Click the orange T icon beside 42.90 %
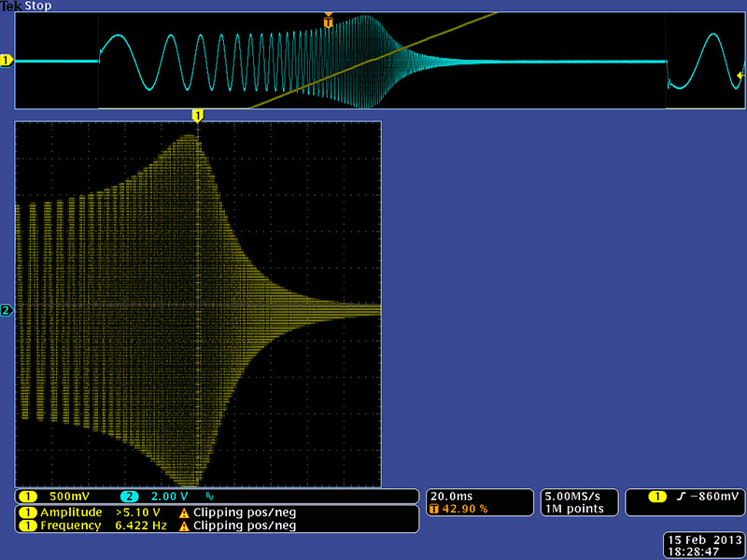 pyautogui.click(x=434, y=509)
